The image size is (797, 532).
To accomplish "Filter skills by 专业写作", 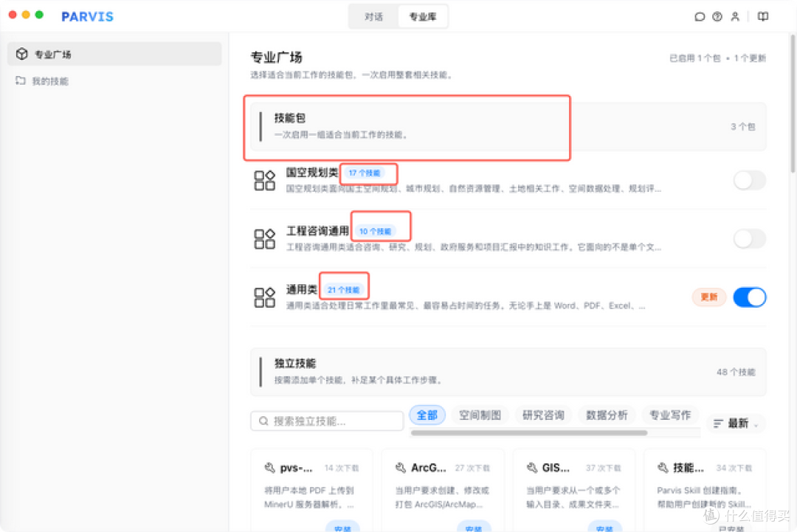I will tap(670, 415).
